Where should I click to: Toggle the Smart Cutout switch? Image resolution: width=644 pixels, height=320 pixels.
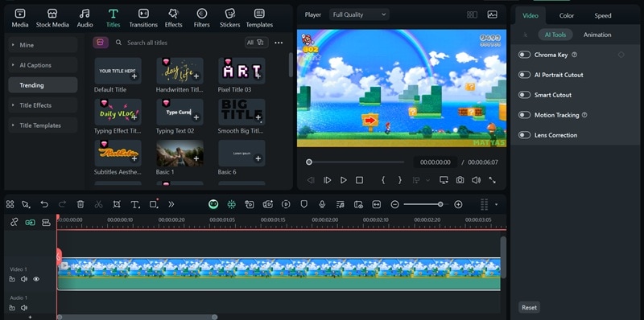[x=524, y=95]
